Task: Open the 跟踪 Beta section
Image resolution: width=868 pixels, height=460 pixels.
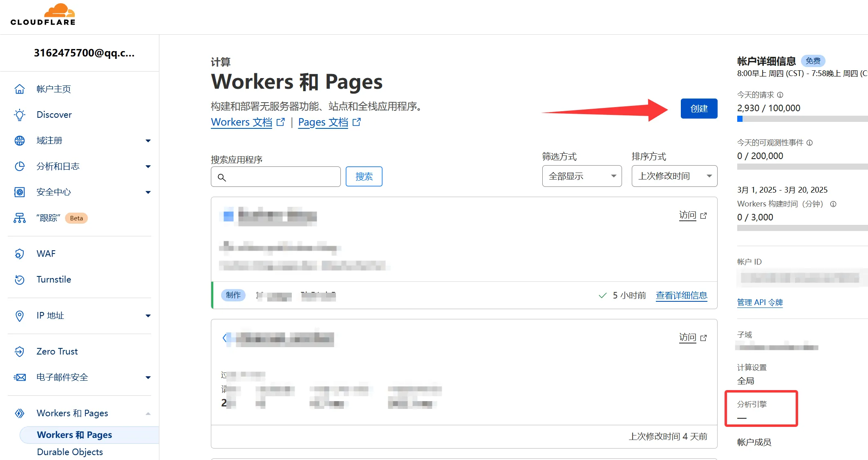Action: [x=48, y=218]
